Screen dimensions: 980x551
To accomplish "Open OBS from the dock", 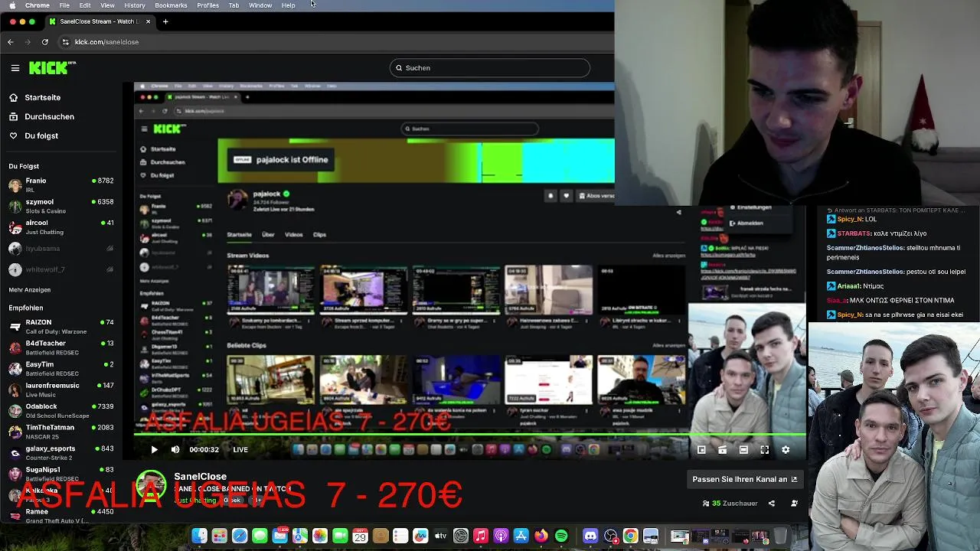I will click(610, 536).
